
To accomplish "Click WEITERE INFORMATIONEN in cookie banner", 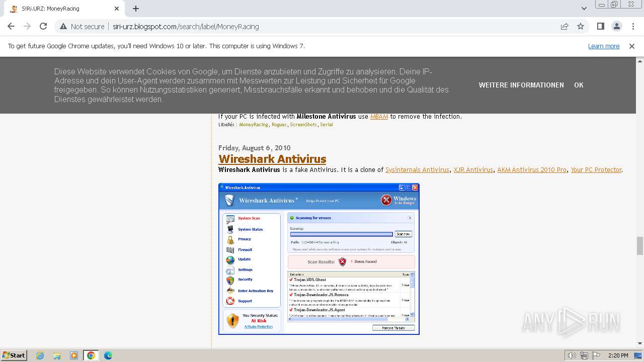I will 521,85.
